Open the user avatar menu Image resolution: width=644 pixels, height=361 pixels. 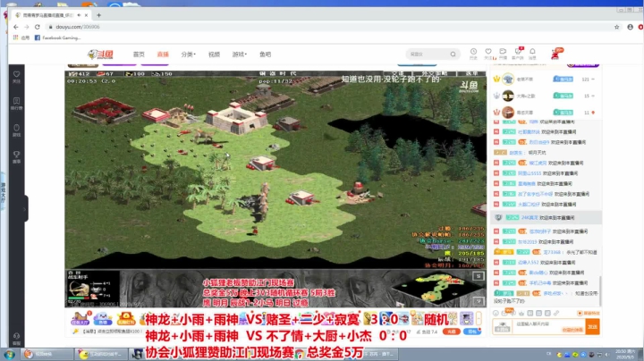556,54
